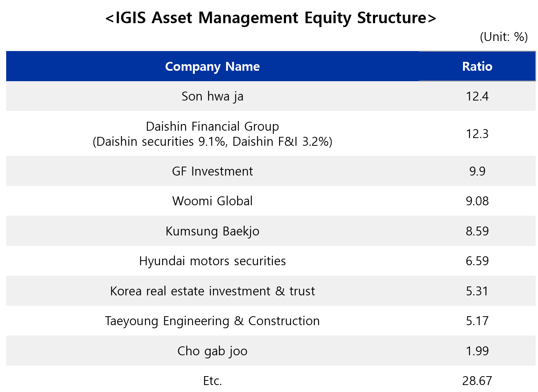The height and width of the screenshot is (392, 538).
Task: Click the 12.4 ratio value
Action: [477, 96]
